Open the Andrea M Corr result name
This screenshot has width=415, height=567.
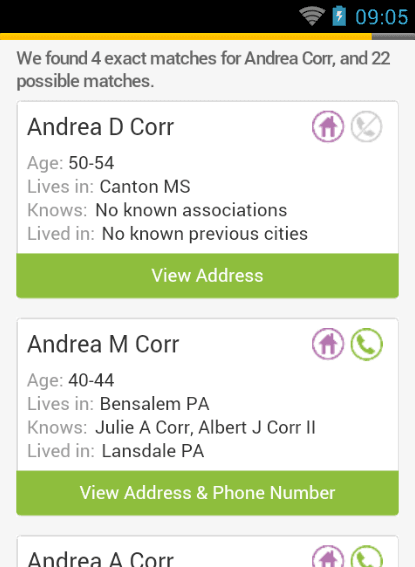pyautogui.click(x=103, y=344)
